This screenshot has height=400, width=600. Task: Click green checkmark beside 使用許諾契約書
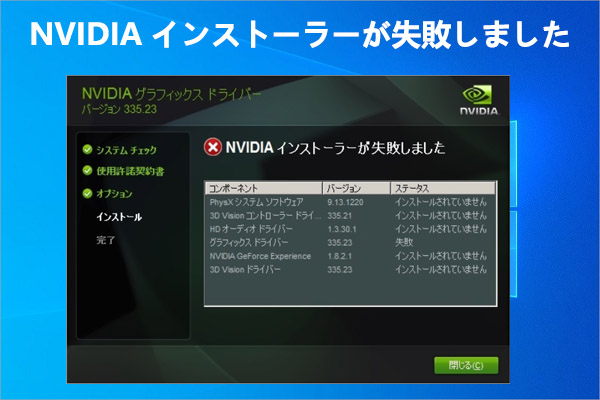[87, 170]
